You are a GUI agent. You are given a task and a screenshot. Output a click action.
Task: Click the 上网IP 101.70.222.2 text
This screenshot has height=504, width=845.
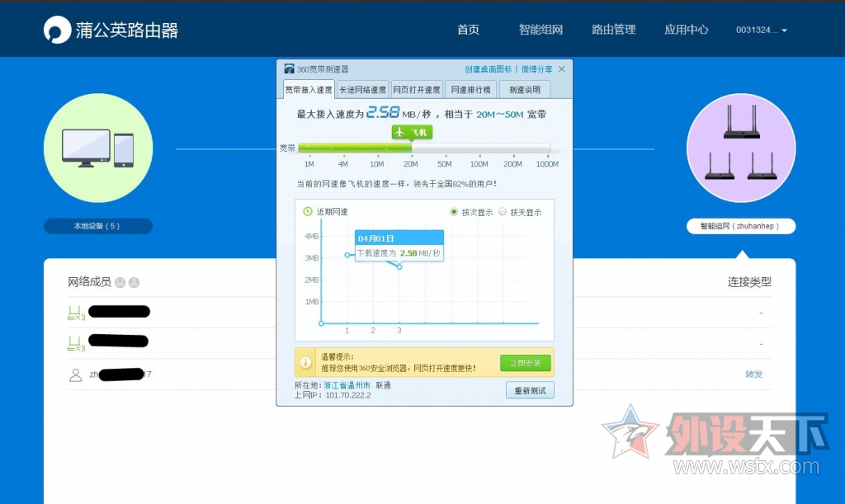(x=333, y=395)
